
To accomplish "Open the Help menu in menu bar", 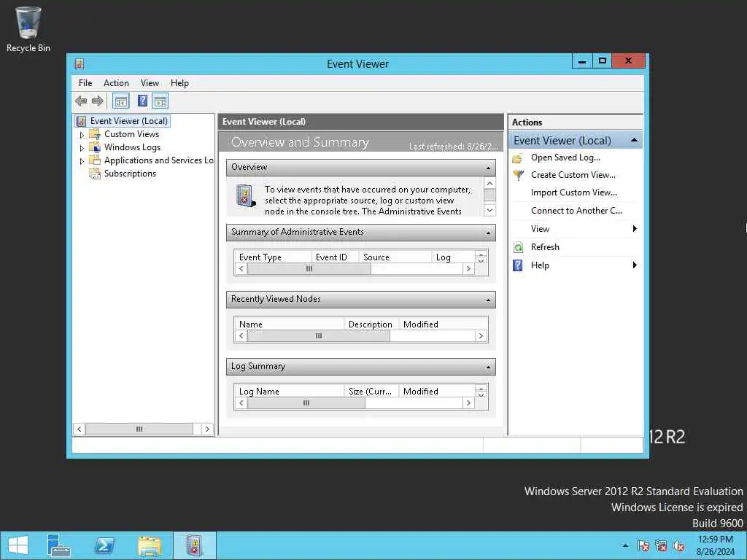I will [x=179, y=83].
